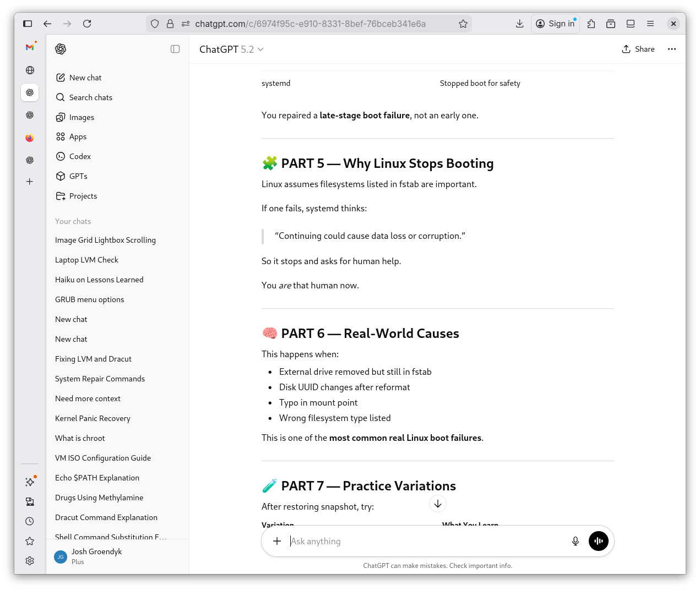Start a New chat from sidebar
The width and height of the screenshot is (700, 590).
[85, 78]
